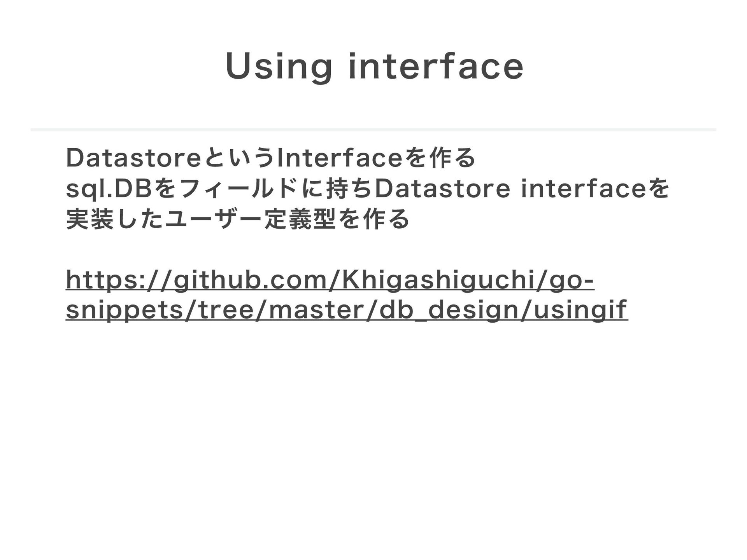The height and width of the screenshot is (560, 747).
Task: Click the word 'Interface' in the first body line
Action: (338, 159)
